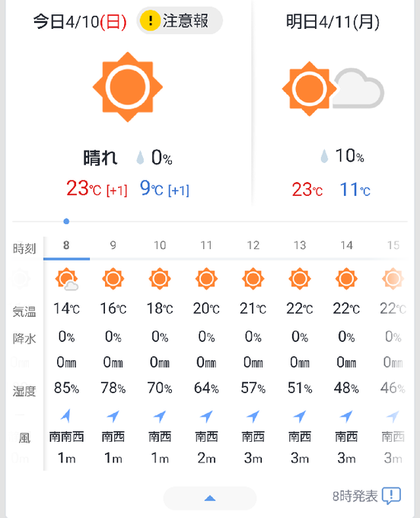The image size is (420, 518).
Task: Open the 今日4/10(日) forecast heading
Action: click(x=80, y=22)
